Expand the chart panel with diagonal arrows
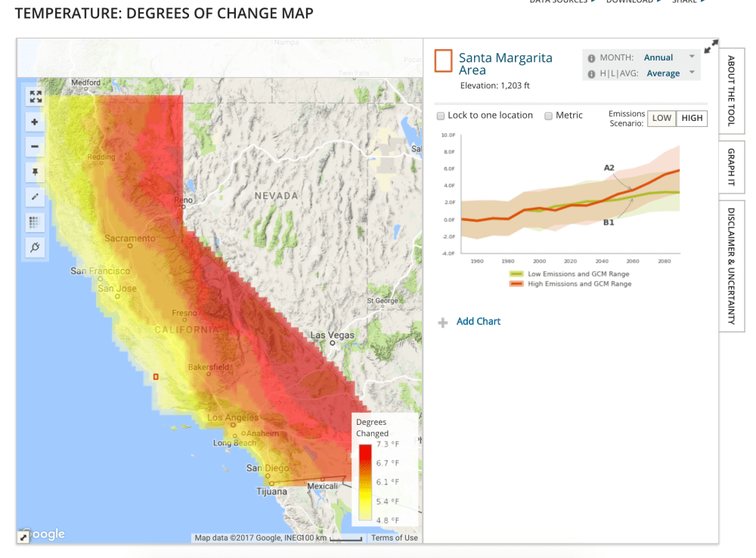This screenshot has width=756, height=558. (710, 48)
